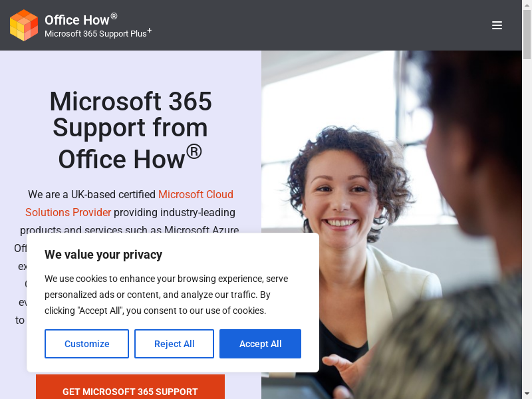Click the Microsoft 365 Support heading
532x399 pixels.
tap(130, 130)
